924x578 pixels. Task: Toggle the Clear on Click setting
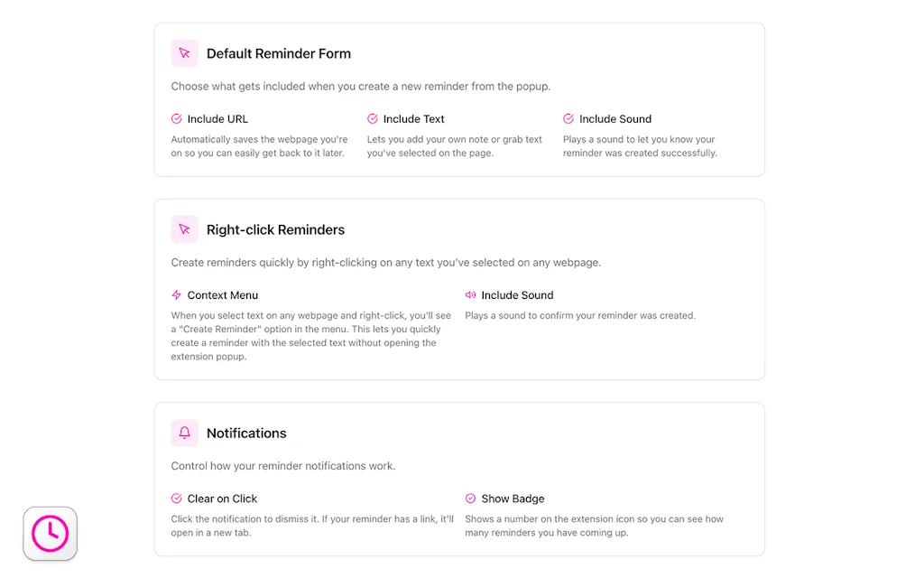coord(214,498)
